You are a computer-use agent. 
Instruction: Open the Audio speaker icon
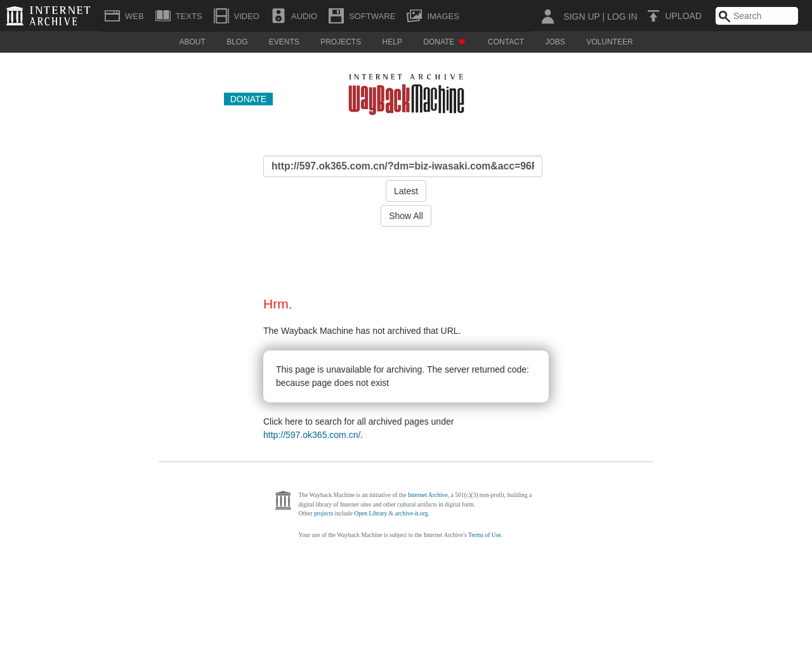(278, 16)
